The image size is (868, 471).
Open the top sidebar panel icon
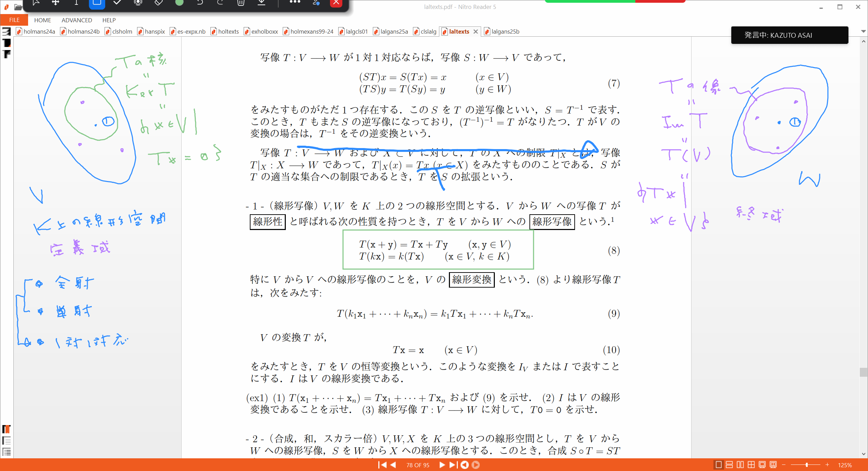tap(7, 32)
